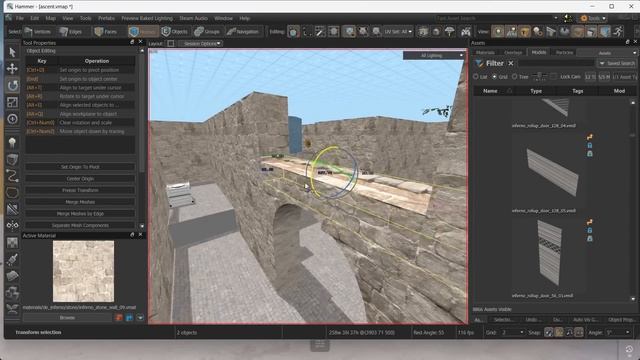Open the Tools dropdown at top right
The image size is (640, 360).
click(x=593, y=18)
